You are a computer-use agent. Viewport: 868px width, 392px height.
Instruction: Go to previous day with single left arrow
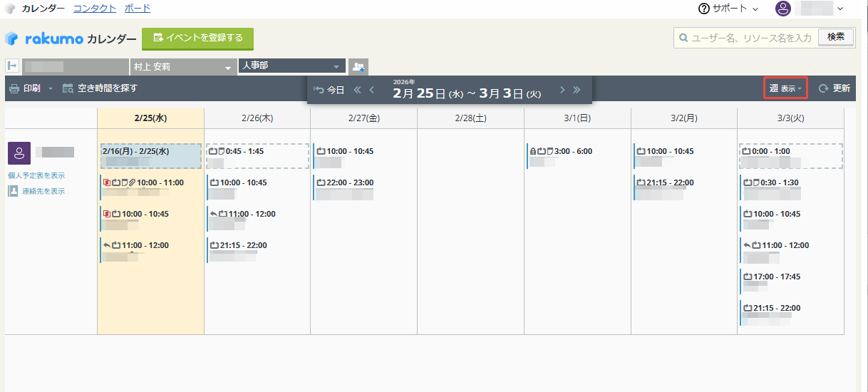point(371,90)
